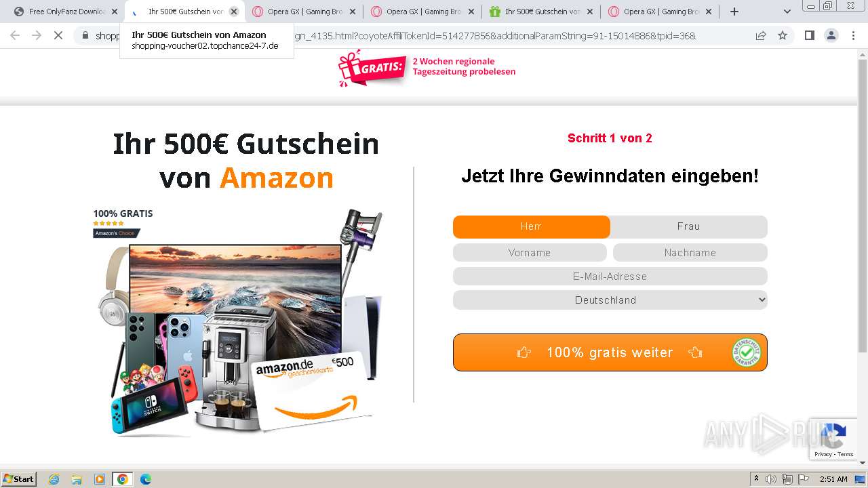Viewport: 868px width, 488px height.
Task: Open the Windows Start menu
Action: [x=19, y=479]
